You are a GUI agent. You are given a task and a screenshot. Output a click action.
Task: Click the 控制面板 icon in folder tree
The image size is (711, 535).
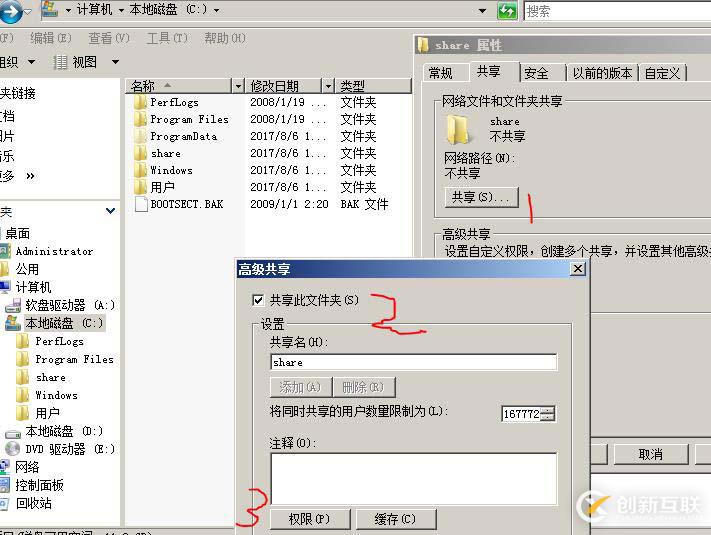coord(5,485)
